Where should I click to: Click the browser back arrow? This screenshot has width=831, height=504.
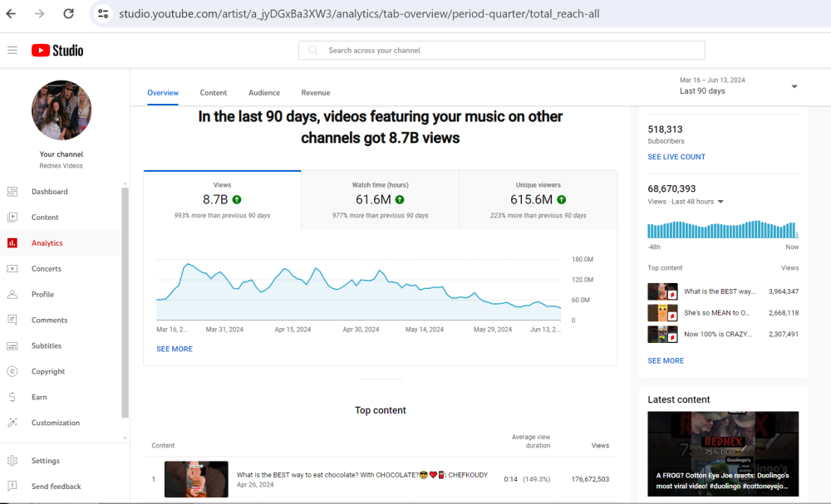11,14
